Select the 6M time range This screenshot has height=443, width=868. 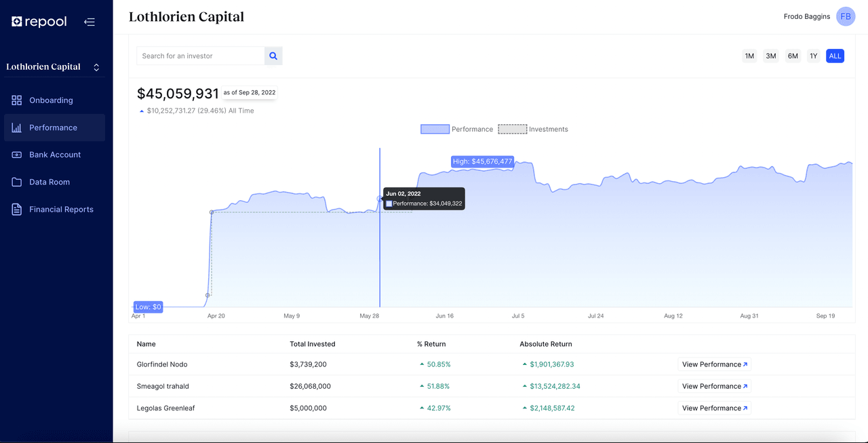click(792, 56)
